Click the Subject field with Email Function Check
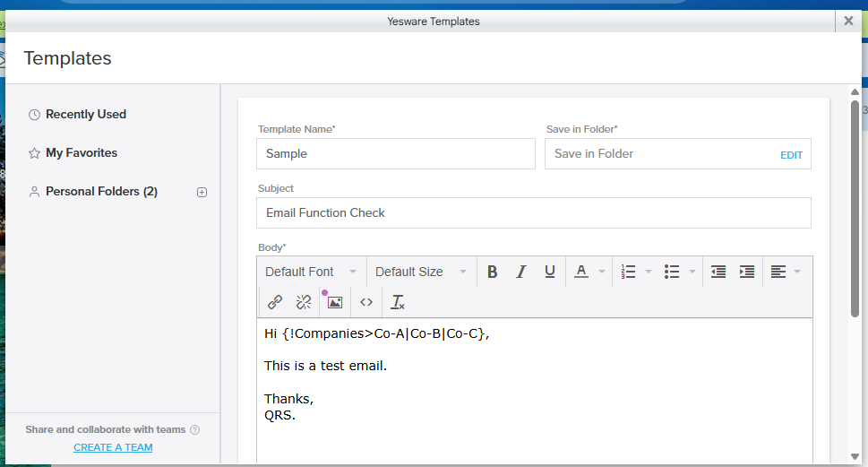This screenshot has width=868, height=467. tap(534, 212)
